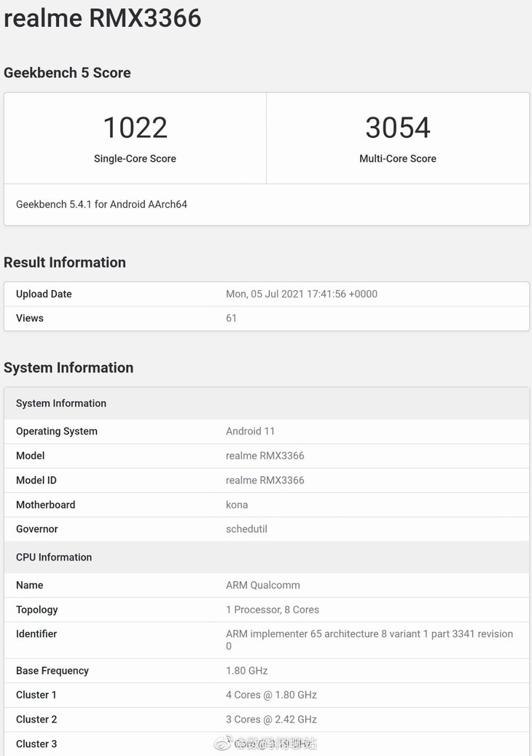Screen dimensions: 532x756
Task: Click the single-core score number 1022
Action: [x=135, y=128]
